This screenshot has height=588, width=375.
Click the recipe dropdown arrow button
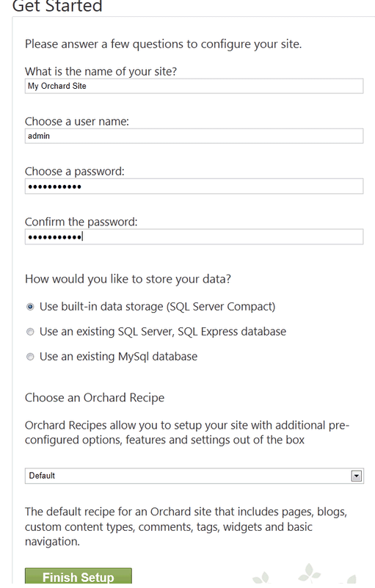[x=356, y=476]
